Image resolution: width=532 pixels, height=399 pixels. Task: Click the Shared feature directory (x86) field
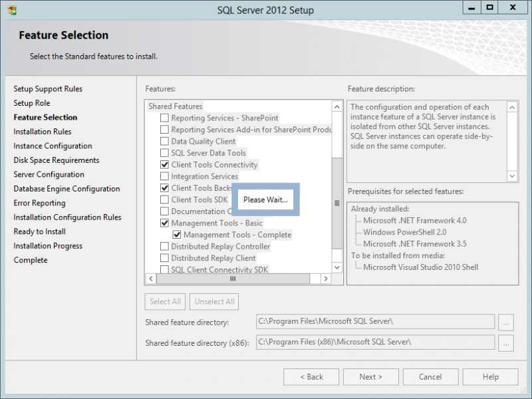coord(375,342)
